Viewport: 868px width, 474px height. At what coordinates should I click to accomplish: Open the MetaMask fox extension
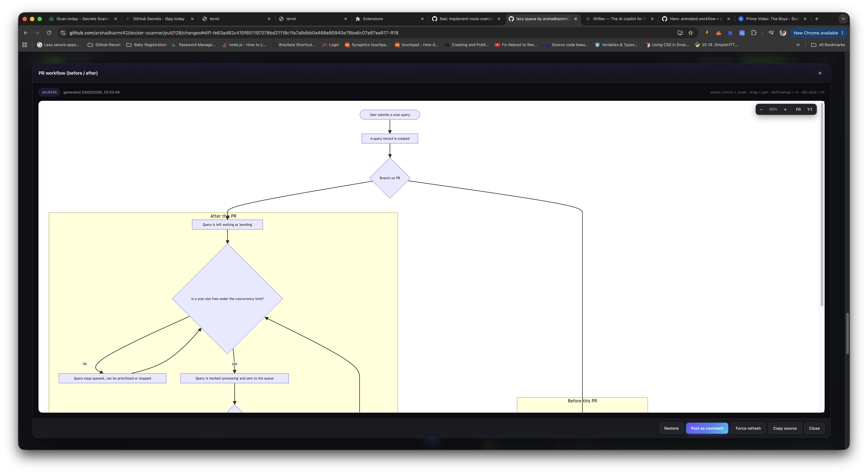[718, 33]
